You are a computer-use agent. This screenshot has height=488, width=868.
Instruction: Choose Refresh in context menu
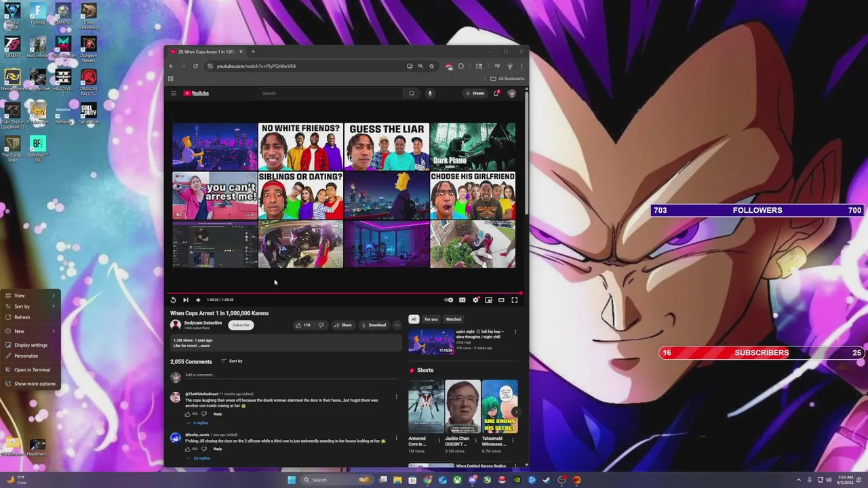tap(31, 317)
